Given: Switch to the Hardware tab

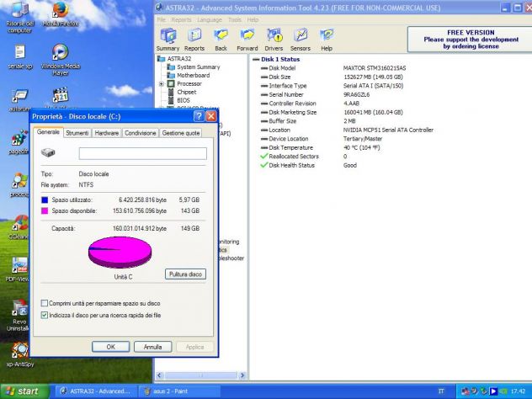Looking at the screenshot, I should pos(107,133).
